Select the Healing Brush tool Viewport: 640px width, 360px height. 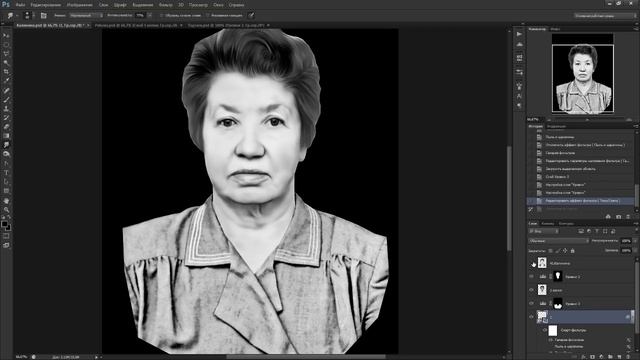pos(6,91)
